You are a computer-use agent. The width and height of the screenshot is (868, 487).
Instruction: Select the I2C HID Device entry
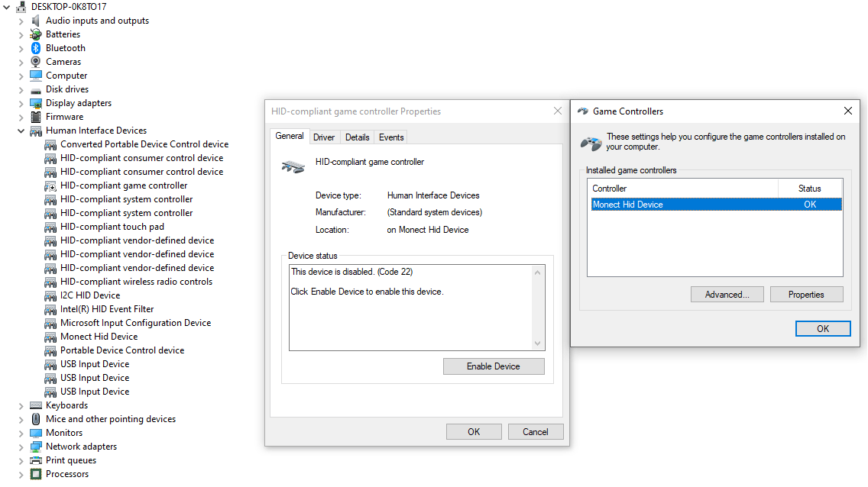[x=90, y=295]
